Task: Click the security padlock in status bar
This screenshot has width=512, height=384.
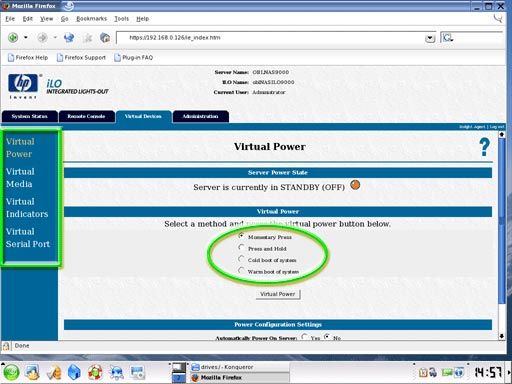Action: coord(6,346)
